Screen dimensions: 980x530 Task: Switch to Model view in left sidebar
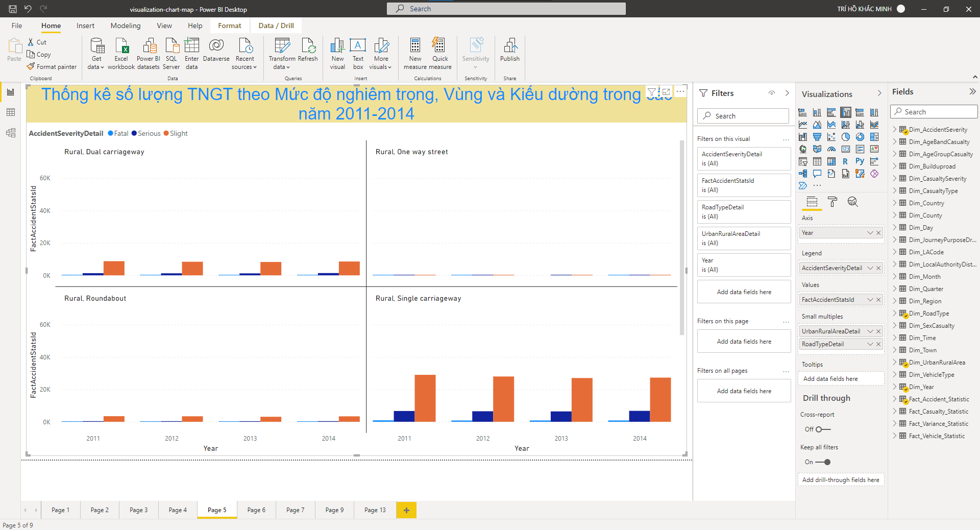10,133
